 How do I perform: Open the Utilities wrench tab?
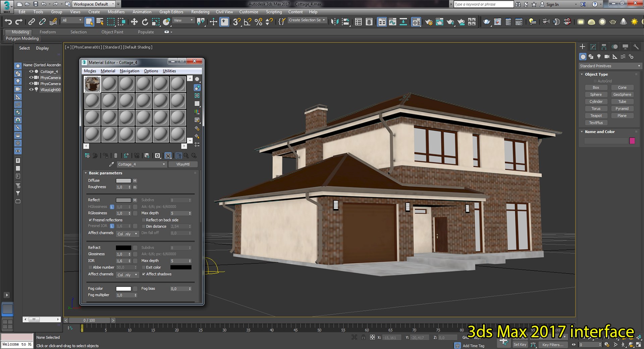(636, 47)
